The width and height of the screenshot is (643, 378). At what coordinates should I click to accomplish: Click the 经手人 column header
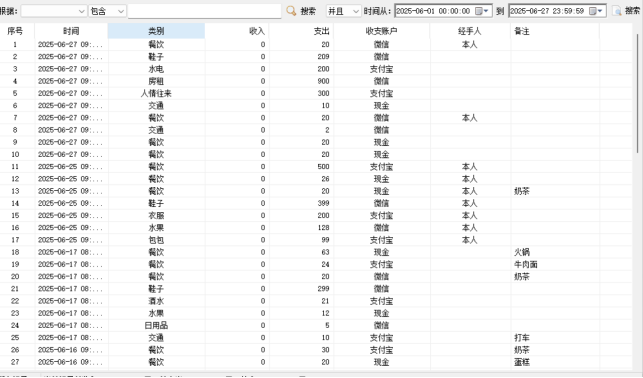(x=470, y=31)
